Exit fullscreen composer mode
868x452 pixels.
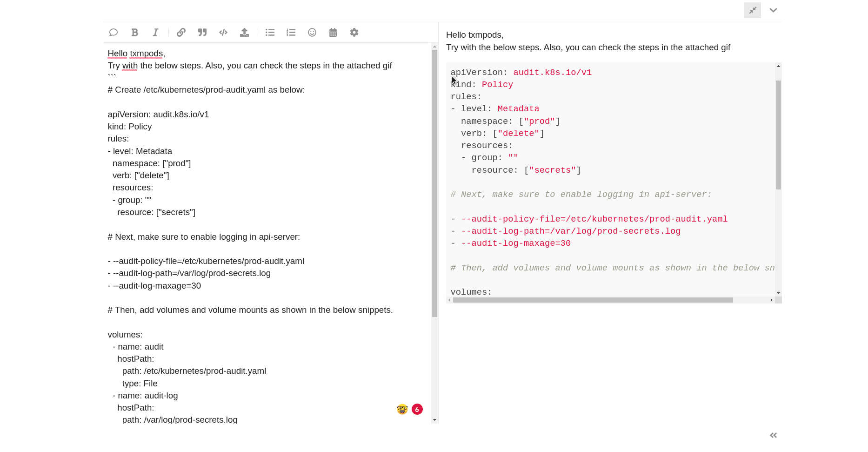pos(752,10)
